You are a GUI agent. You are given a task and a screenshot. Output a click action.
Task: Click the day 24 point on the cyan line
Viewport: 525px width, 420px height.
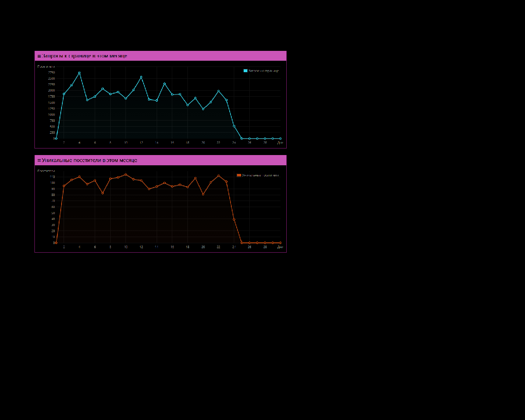click(234, 126)
